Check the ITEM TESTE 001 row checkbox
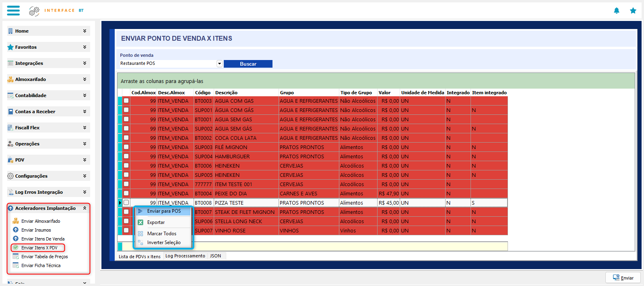This screenshot has width=644, height=286. pos(126,184)
